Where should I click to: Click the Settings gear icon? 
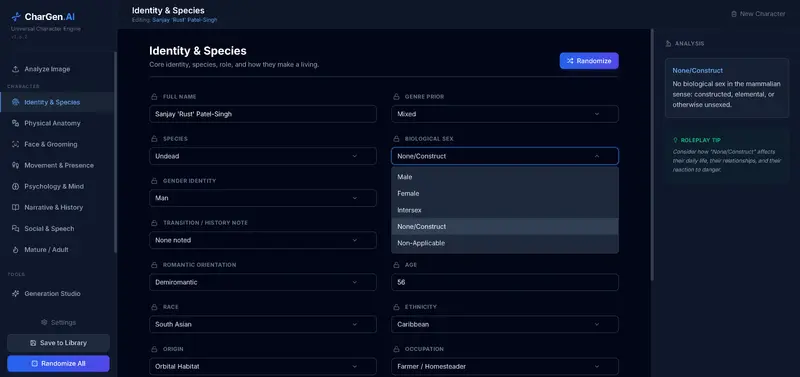click(x=44, y=322)
